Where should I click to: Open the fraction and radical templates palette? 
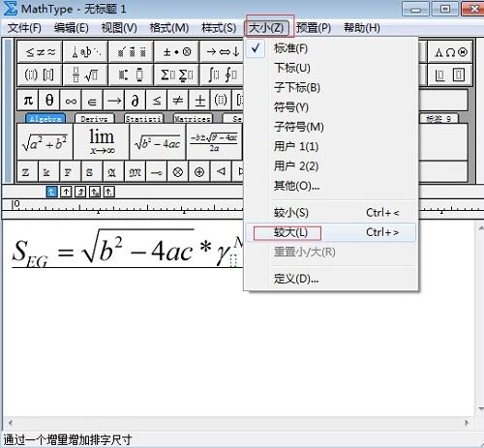tap(85, 75)
